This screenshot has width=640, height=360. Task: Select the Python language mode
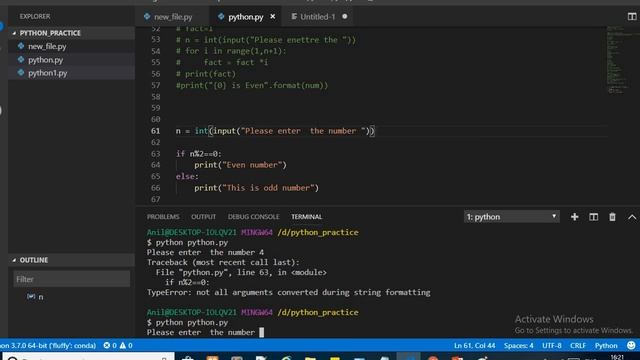(606, 345)
